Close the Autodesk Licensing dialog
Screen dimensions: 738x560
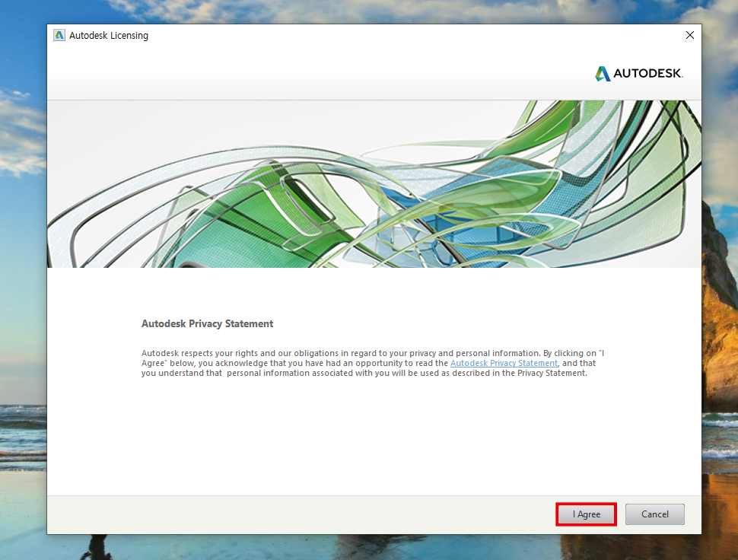click(x=689, y=35)
